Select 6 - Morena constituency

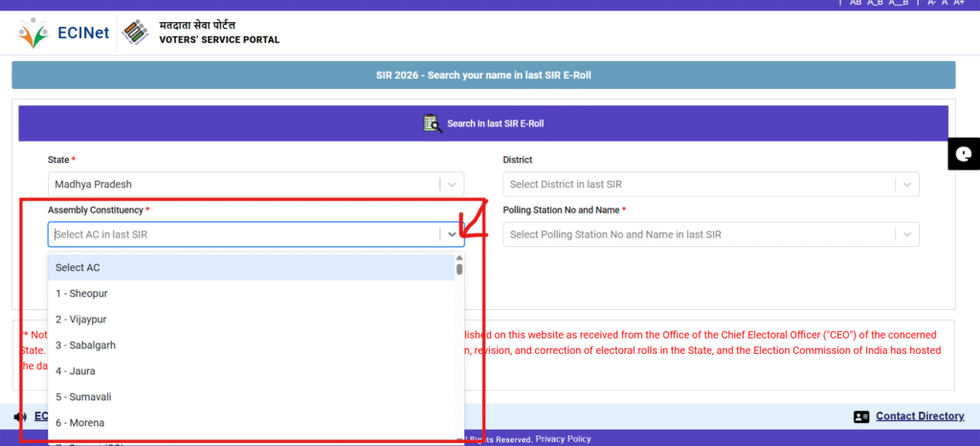252,423
